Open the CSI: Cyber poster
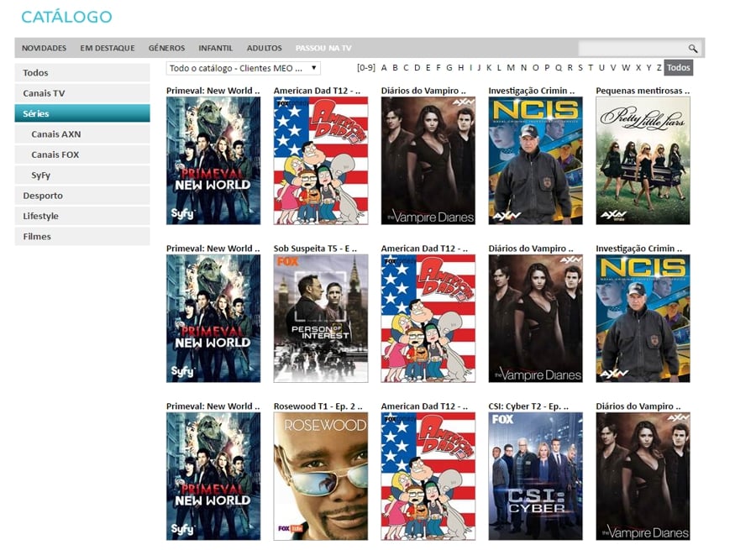756x550 pixels. click(x=535, y=476)
